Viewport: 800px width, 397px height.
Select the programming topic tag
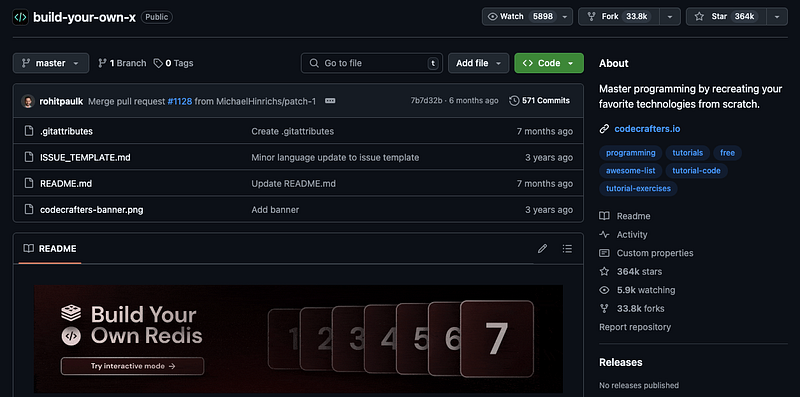coord(631,153)
